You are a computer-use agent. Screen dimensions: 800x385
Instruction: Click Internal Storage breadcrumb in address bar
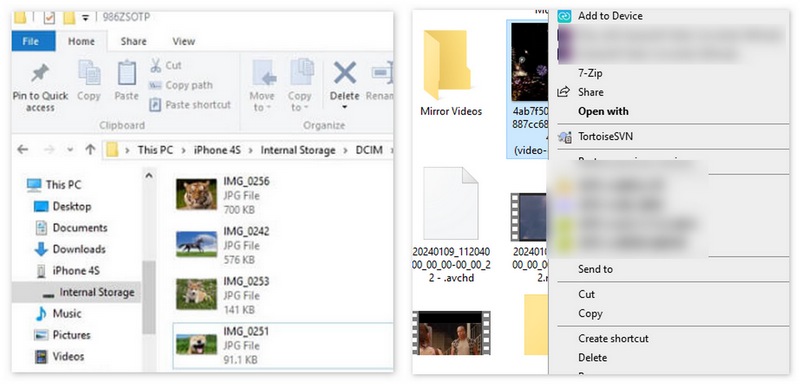click(x=298, y=150)
